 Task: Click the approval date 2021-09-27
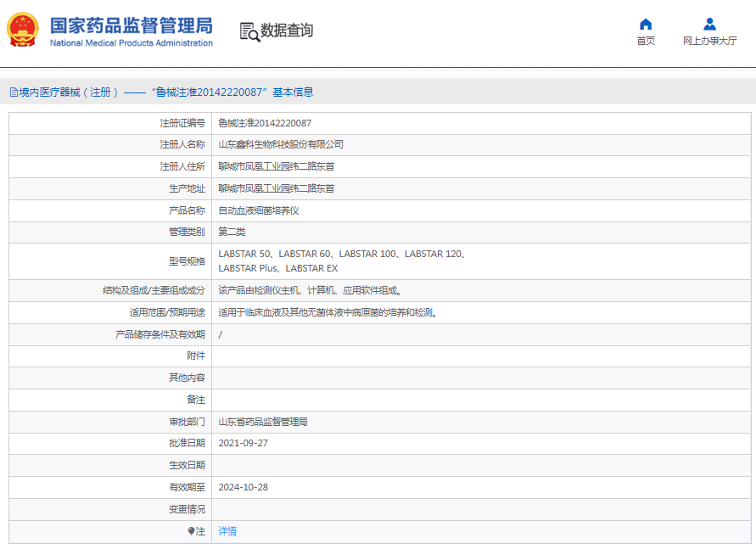[x=243, y=444]
